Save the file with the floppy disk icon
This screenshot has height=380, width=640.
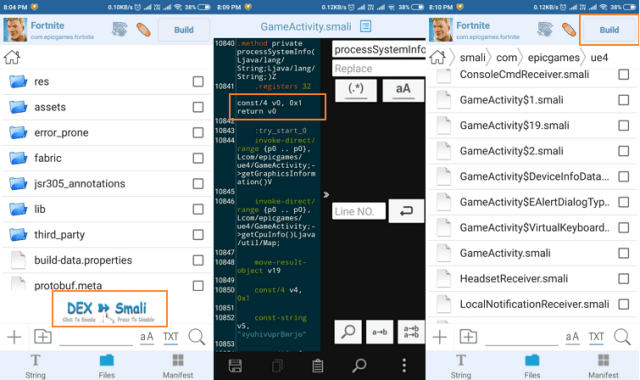tap(236, 366)
